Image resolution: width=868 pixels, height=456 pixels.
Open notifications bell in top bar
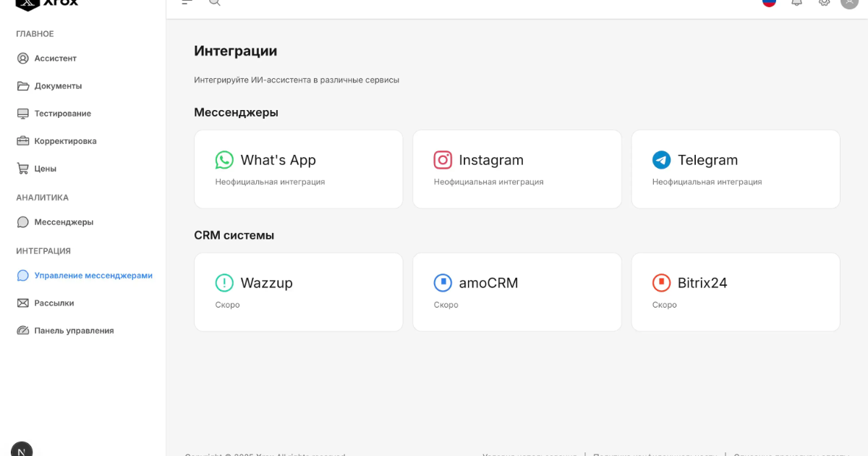pyautogui.click(x=796, y=2)
